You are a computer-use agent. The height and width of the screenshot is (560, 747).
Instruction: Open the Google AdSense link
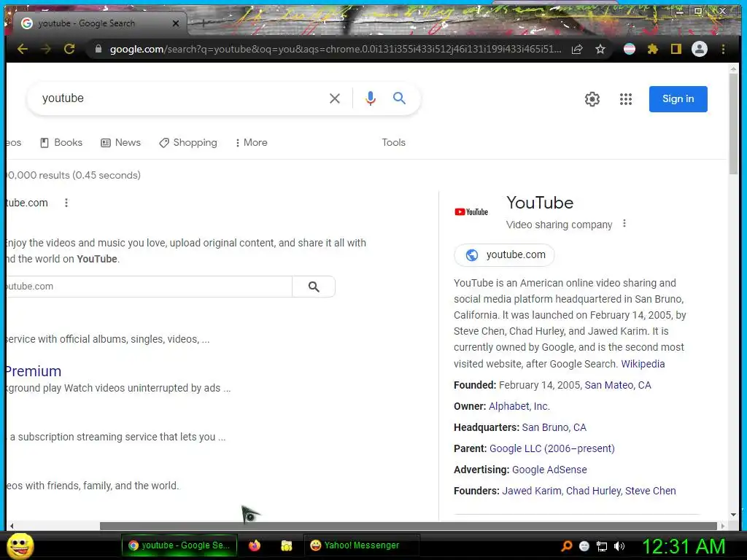[x=549, y=470]
